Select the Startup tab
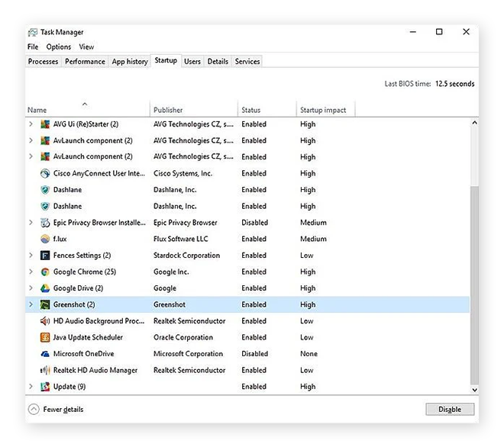The height and width of the screenshot is (447, 504). point(166,60)
